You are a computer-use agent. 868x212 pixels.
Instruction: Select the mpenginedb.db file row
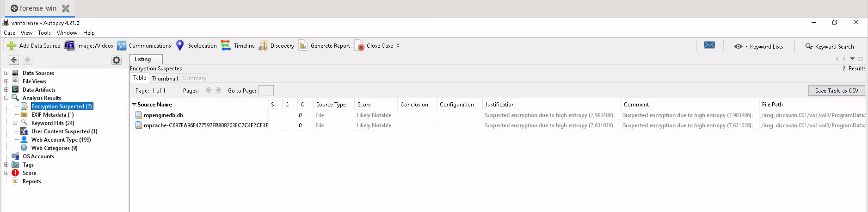click(498, 115)
